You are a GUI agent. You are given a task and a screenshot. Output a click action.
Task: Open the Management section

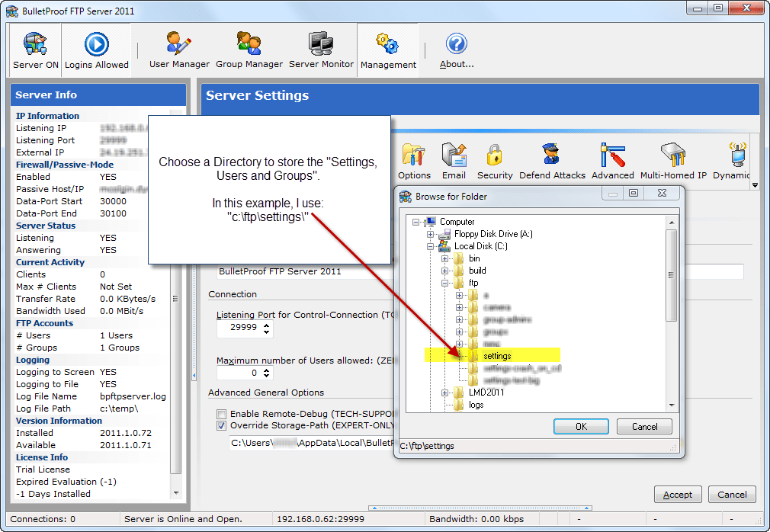(388, 50)
